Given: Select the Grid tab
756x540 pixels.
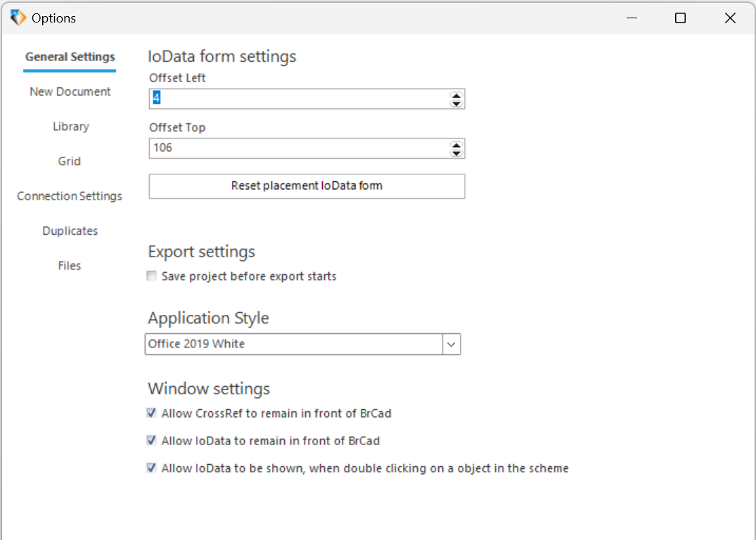Looking at the screenshot, I should [70, 161].
